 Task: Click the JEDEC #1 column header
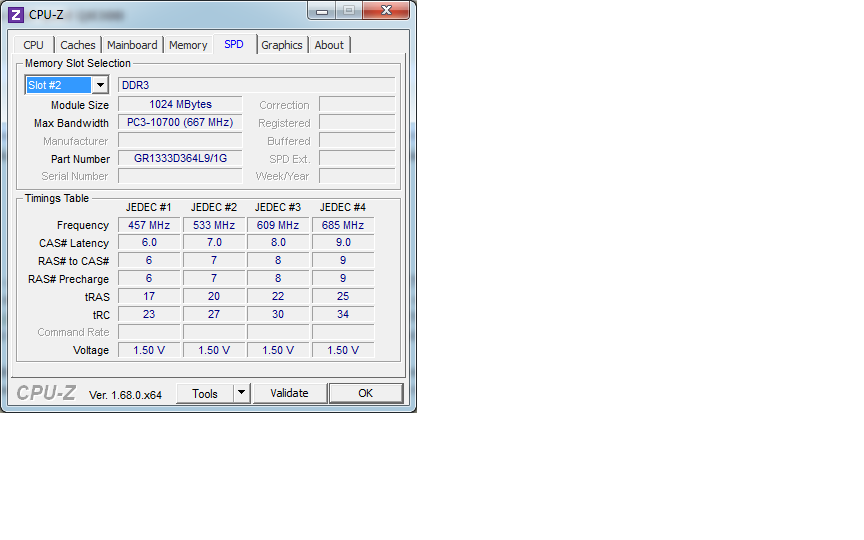[x=149, y=208]
